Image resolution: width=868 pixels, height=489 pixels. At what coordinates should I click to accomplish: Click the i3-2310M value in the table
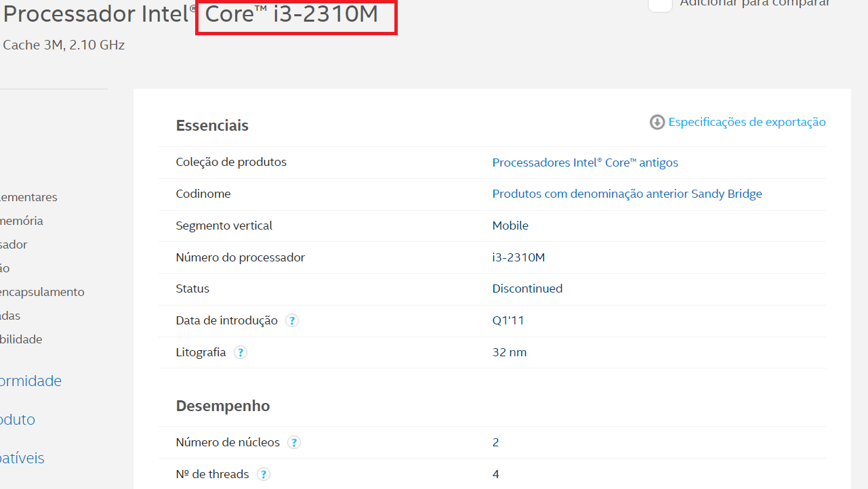pos(519,257)
